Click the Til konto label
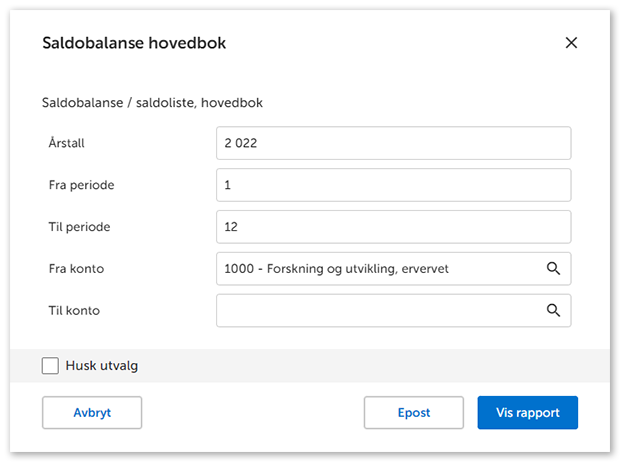Screen dimensions: 620x462 (75, 311)
